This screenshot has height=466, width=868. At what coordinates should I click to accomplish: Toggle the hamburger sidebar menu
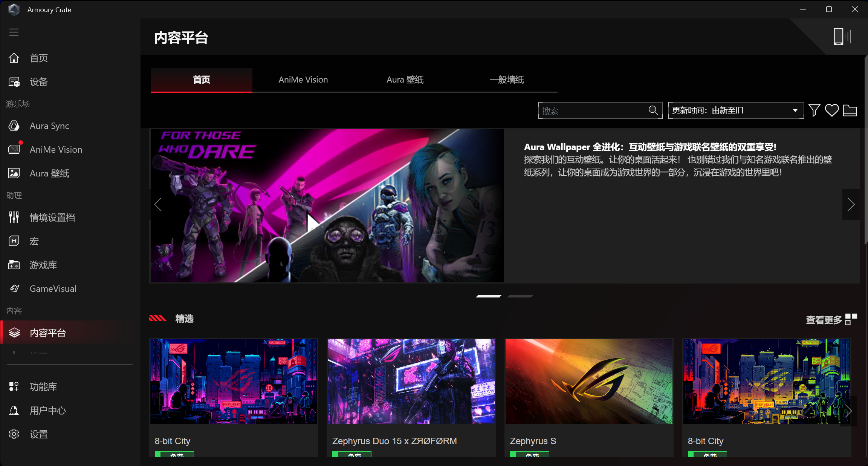pyautogui.click(x=14, y=32)
